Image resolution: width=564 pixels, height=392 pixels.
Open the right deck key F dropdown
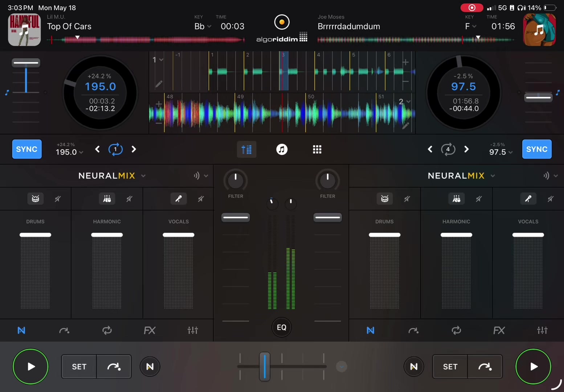(x=471, y=26)
